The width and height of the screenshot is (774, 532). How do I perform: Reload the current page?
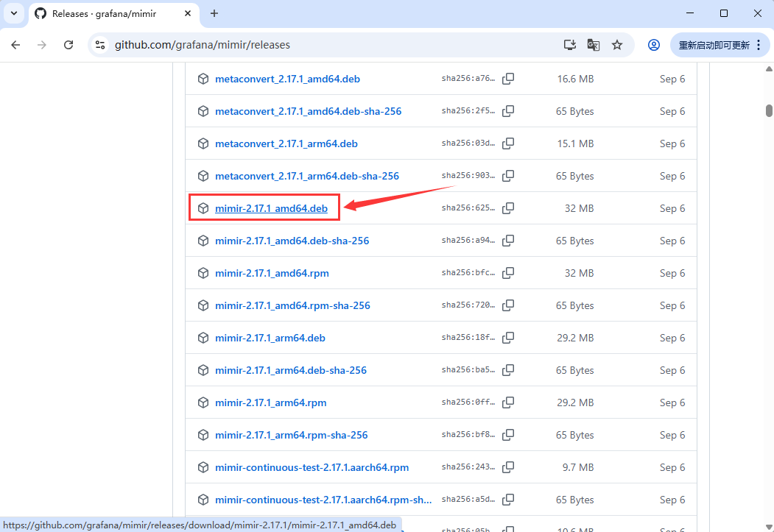(68, 45)
